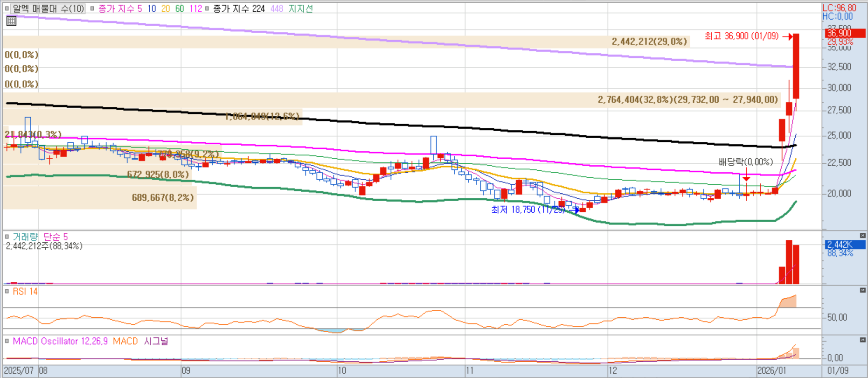The width and height of the screenshot is (868, 378).
Task: Click the square marker before 거래량 label
Action: [x=7, y=237]
